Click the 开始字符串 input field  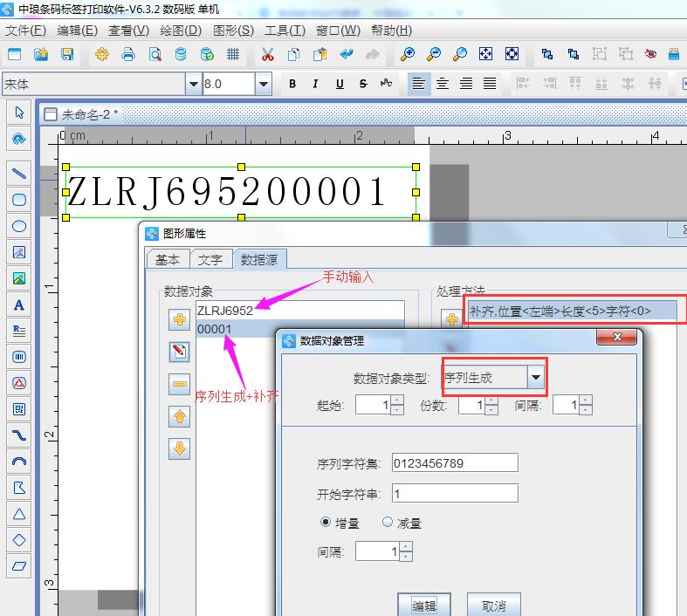455,494
